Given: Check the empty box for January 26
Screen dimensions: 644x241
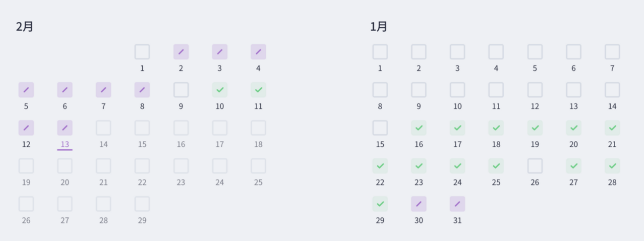Looking at the screenshot, I should pos(535,166).
